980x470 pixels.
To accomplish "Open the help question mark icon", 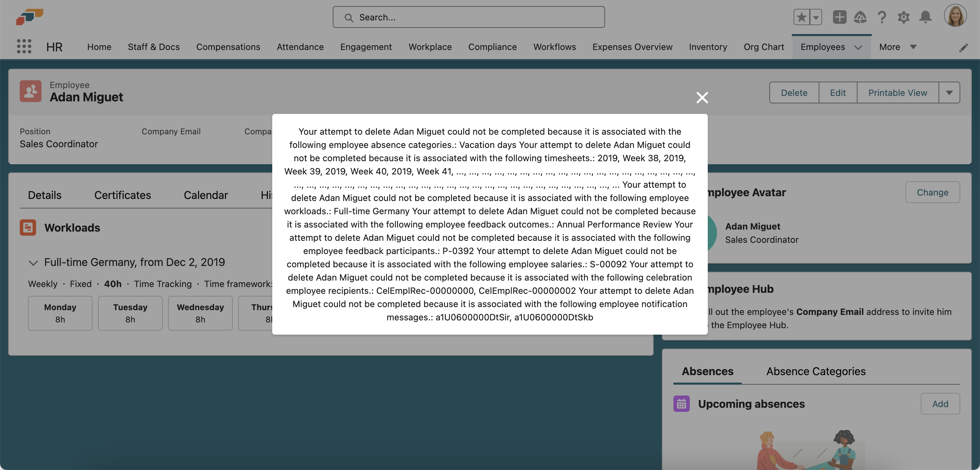I will (882, 17).
